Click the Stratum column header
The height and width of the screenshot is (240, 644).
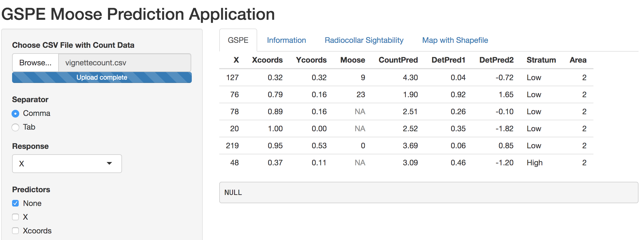coord(541,60)
